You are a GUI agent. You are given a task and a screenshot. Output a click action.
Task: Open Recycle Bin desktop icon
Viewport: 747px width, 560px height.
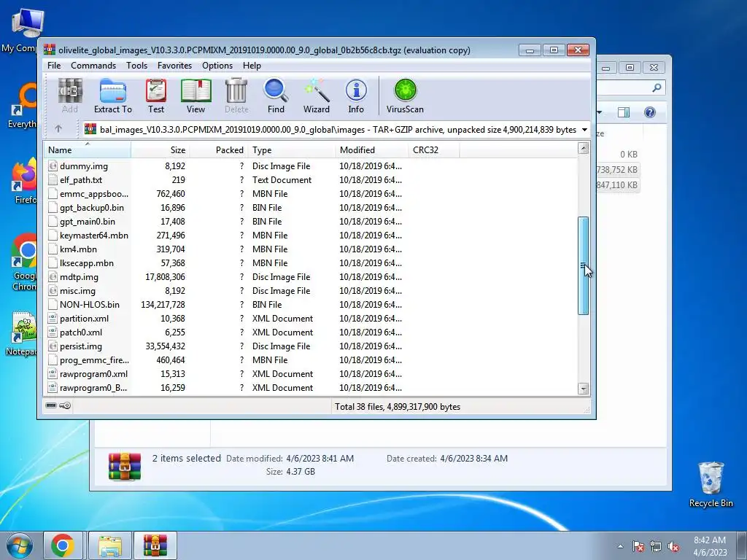[711, 484]
